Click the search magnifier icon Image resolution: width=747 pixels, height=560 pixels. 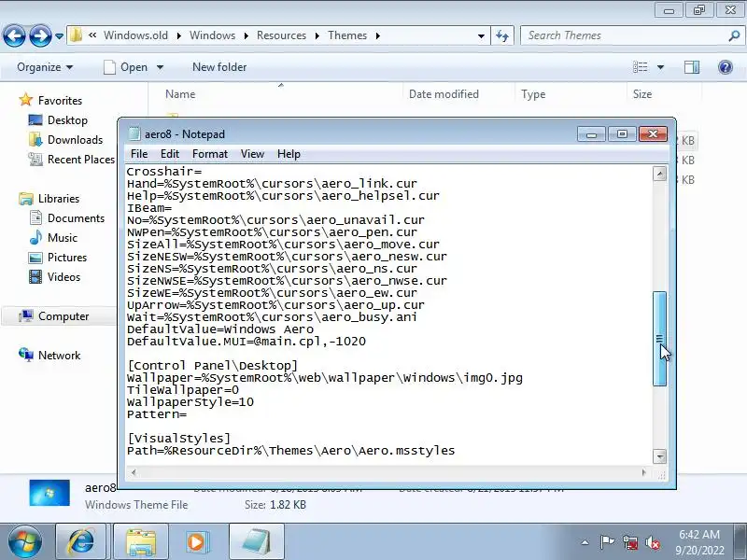coord(734,35)
